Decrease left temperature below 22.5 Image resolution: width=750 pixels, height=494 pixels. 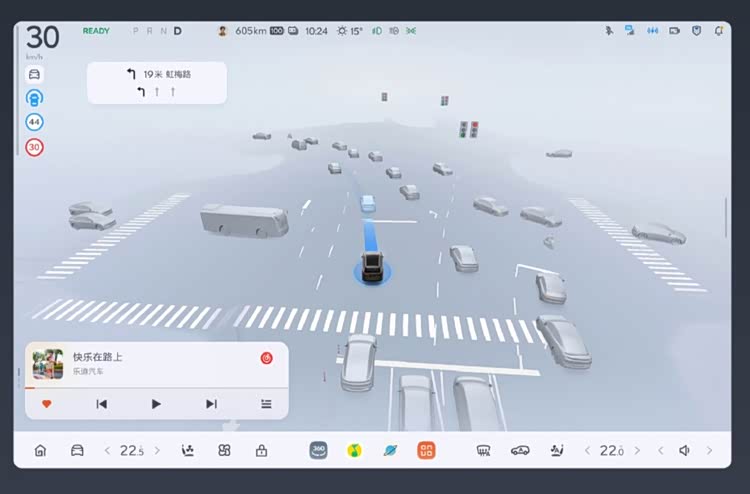(x=108, y=451)
